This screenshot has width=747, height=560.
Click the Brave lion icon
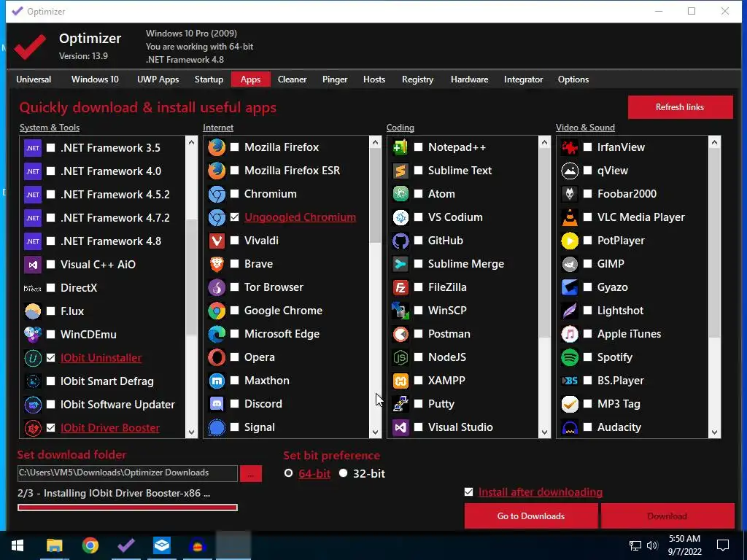pos(216,264)
